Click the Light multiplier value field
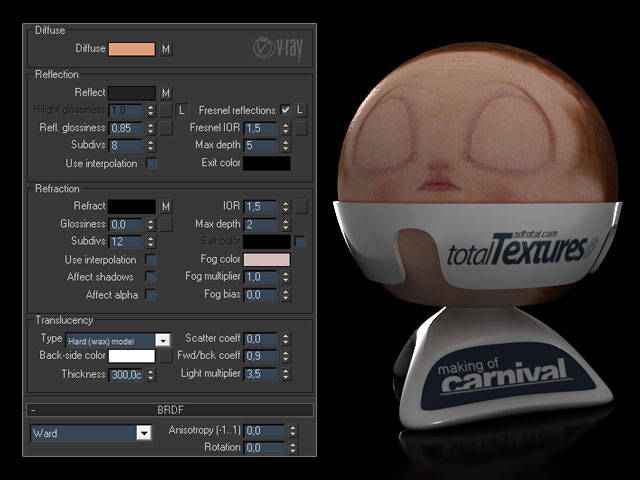Screen dimensions: 640x480 [260, 374]
